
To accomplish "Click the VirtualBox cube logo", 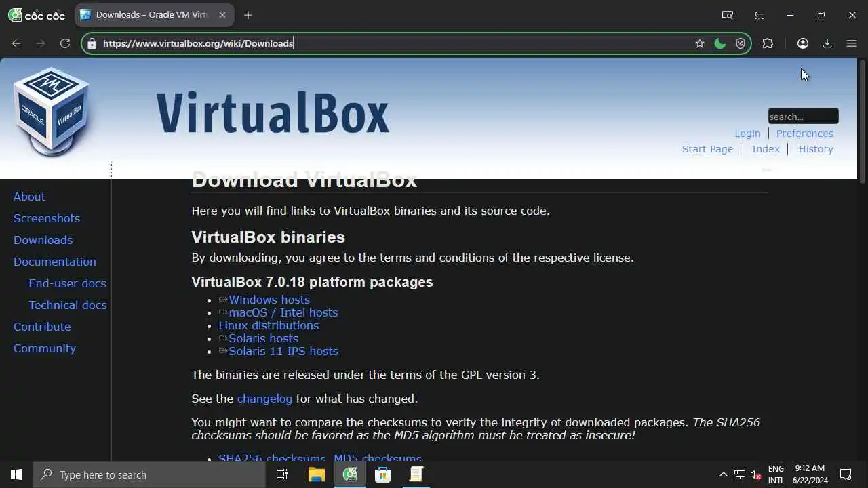I will point(52,112).
